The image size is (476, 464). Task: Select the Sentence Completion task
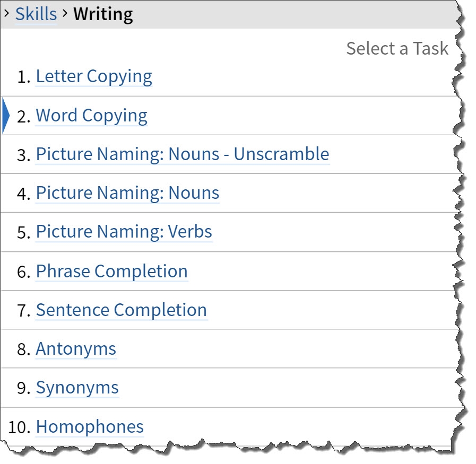(121, 310)
